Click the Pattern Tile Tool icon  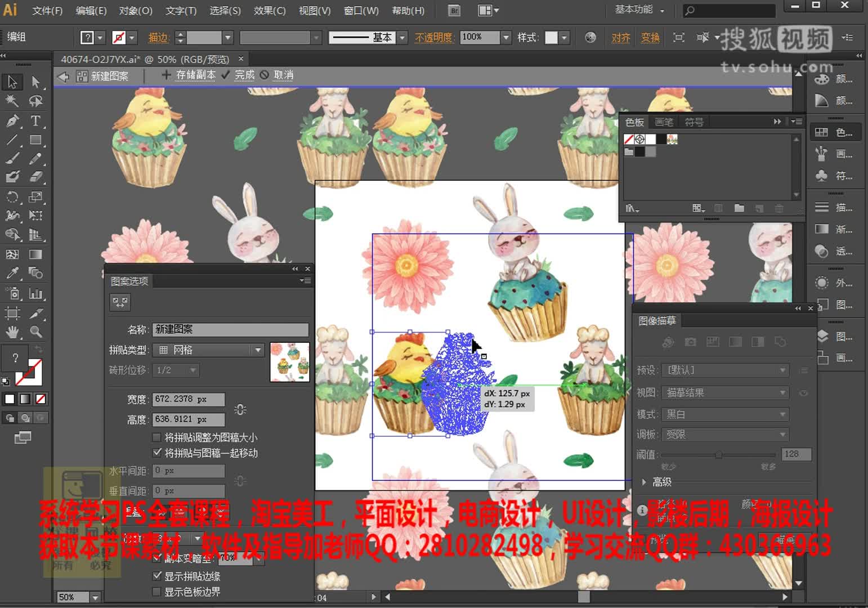click(x=120, y=303)
